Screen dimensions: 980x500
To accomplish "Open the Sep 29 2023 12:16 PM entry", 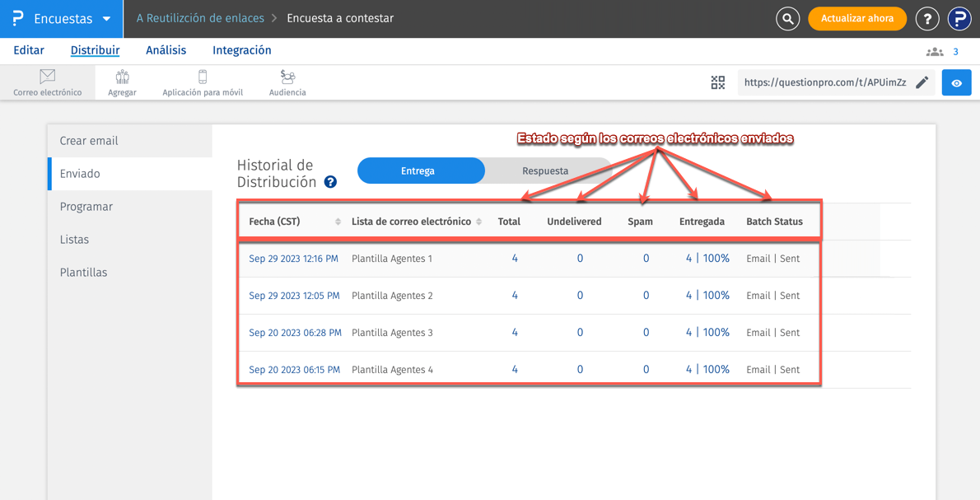I will [x=293, y=259].
